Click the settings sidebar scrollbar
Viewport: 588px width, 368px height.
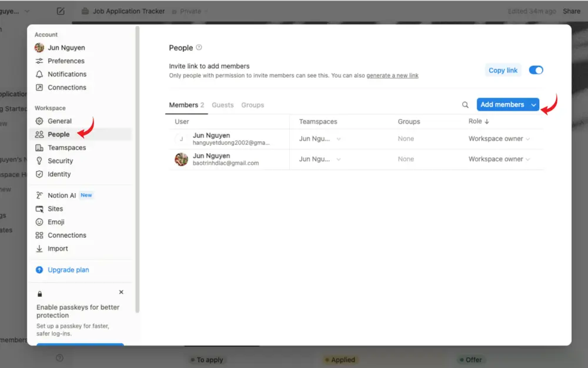tap(137, 169)
